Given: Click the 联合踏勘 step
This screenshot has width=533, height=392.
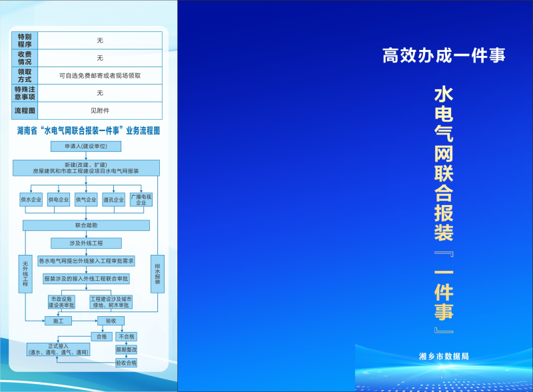Looking at the screenshot, I should coord(86,226).
